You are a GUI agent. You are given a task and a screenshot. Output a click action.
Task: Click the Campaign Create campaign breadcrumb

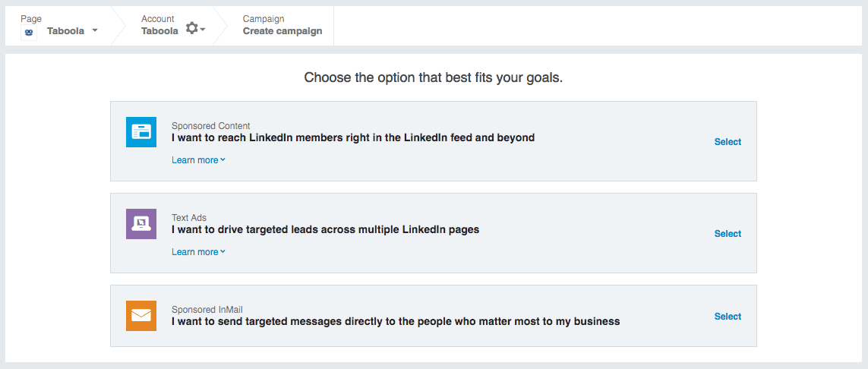pos(282,26)
